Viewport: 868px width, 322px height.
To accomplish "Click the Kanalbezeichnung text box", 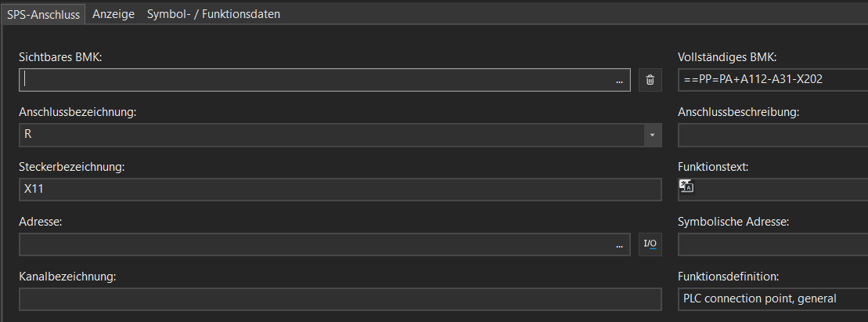I will coord(340,299).
